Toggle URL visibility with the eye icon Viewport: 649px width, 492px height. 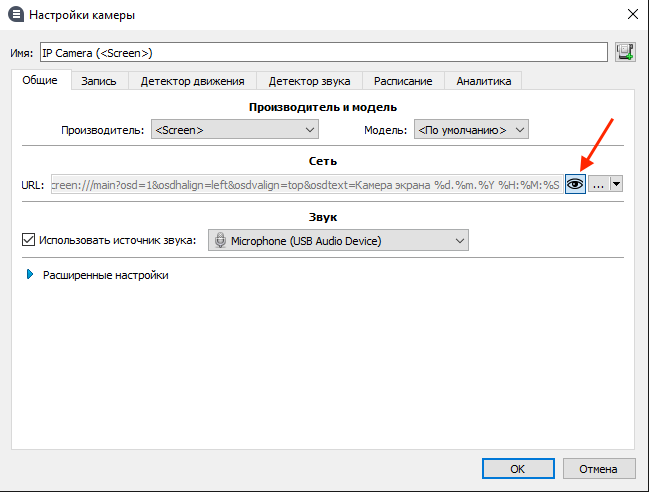click(x=575, y=184)
